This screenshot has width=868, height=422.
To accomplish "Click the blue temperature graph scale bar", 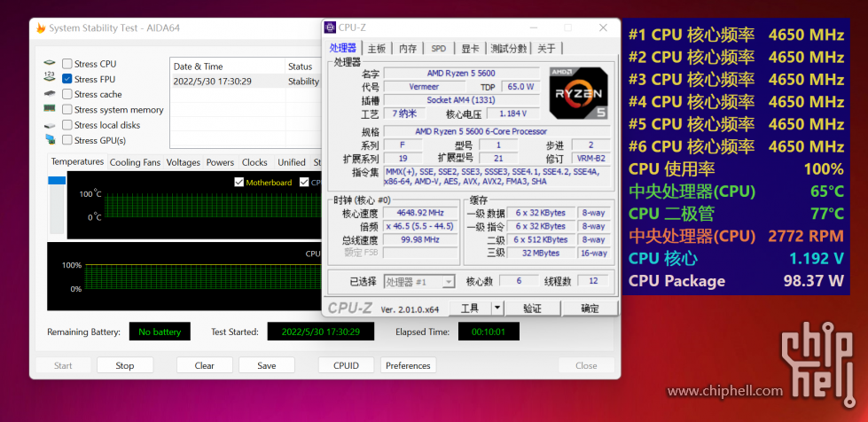I will click(x=57, y=181).
